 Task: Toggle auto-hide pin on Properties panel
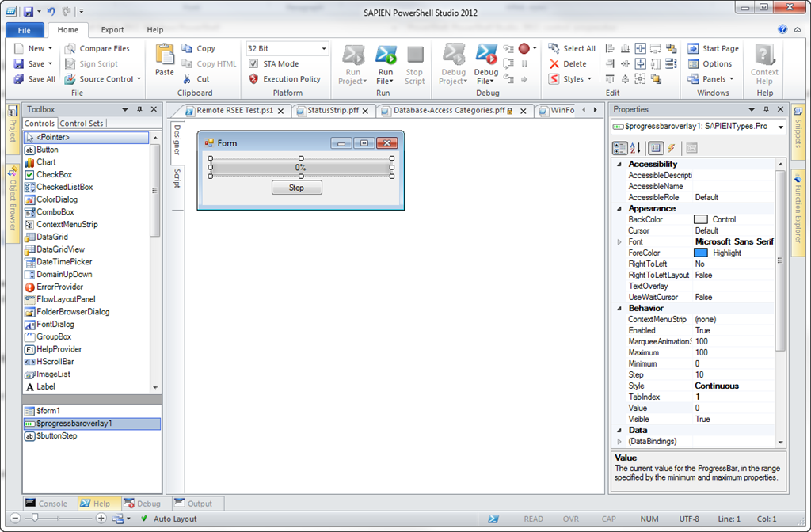766,109
